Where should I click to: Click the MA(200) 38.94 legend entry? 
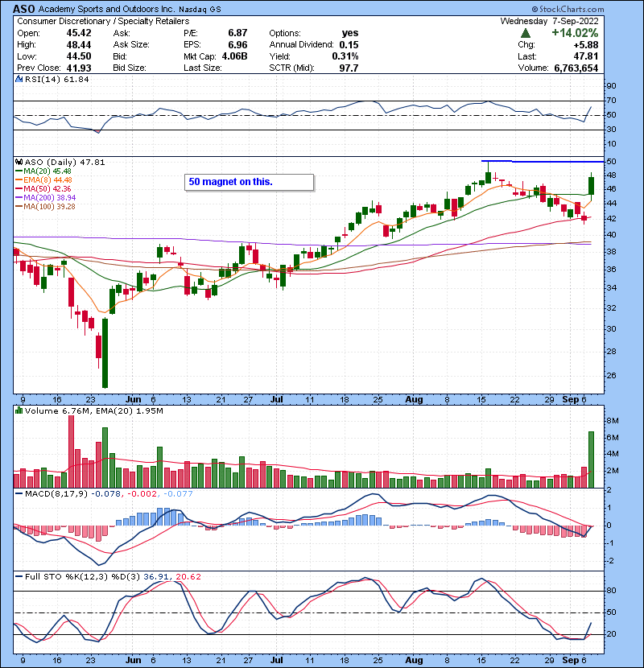click(46, 198)
